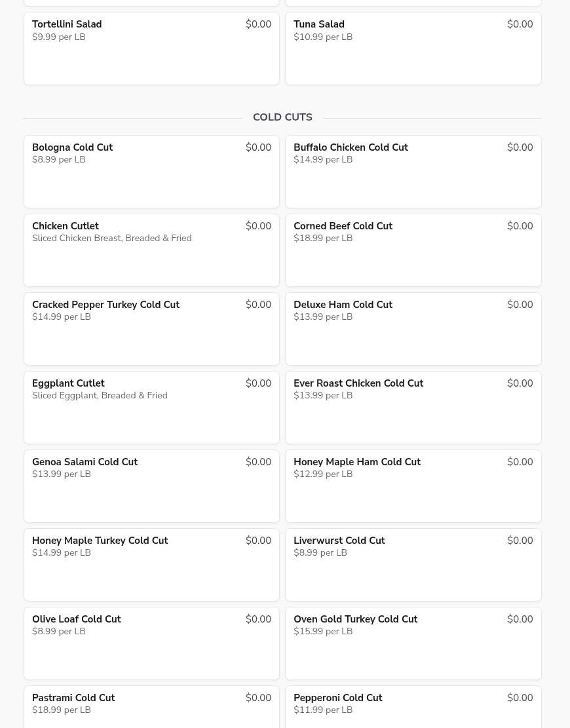This screenshot has height=728, width=570.
Task: Choose Olive Loaf Cold Cut
Action: pos(151,643)
